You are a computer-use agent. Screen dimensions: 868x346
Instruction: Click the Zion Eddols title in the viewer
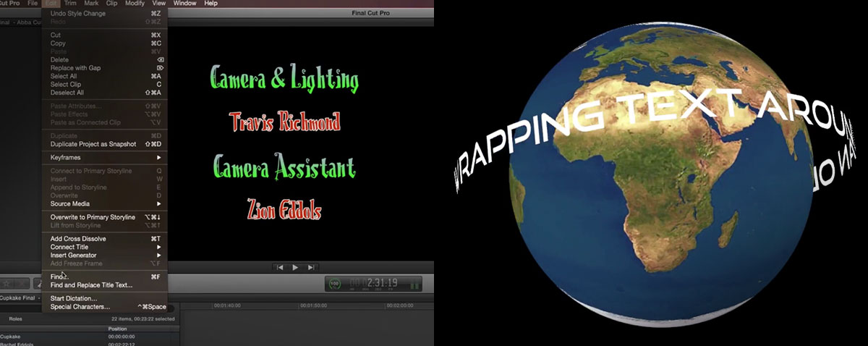284,210
